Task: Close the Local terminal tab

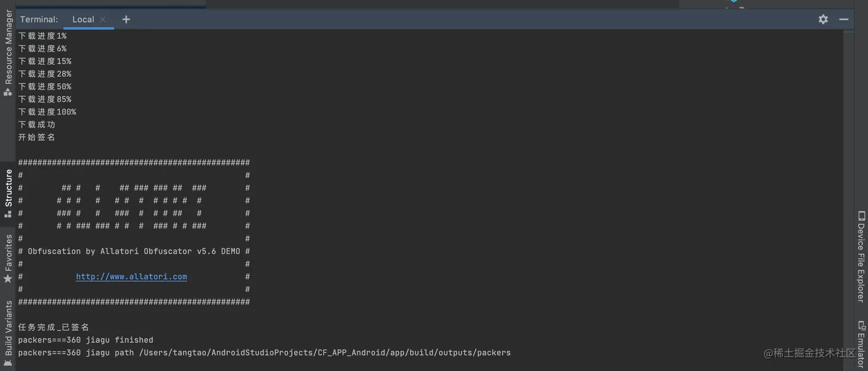Action: [103, 19]
